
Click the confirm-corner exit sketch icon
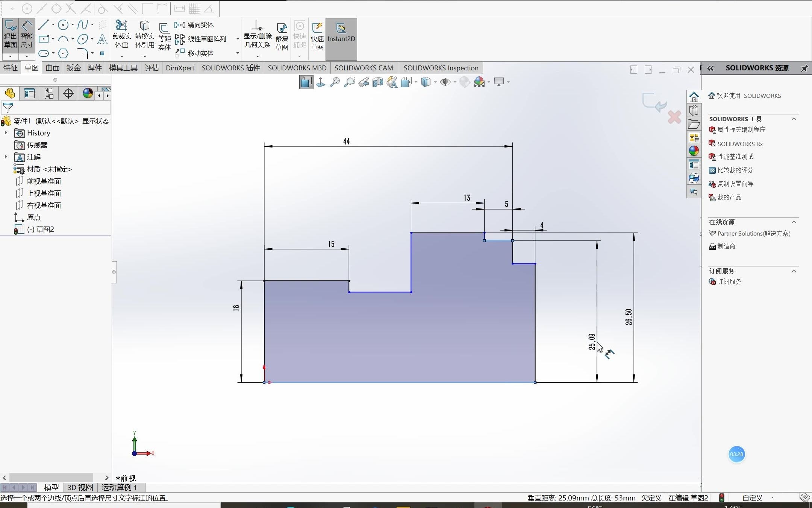coord(655,102)
